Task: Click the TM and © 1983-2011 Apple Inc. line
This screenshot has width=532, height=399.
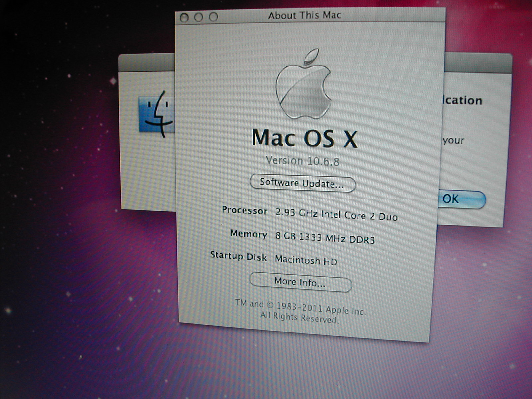Action: (301, 307)
